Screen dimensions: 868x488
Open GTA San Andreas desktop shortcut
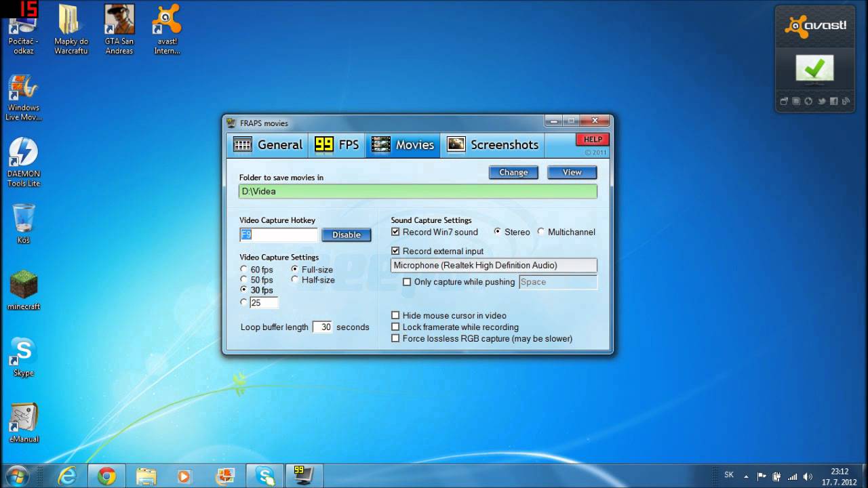coord(119,30)
